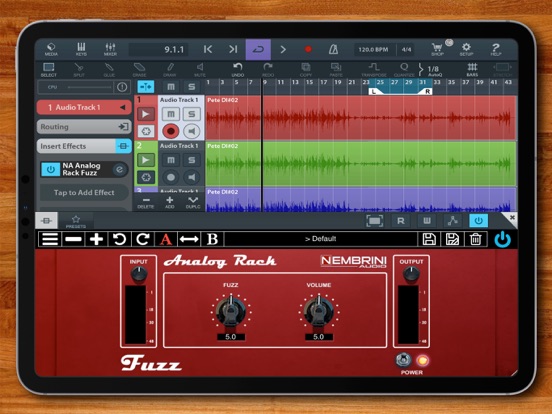Jump to the right locator
The height and width of the screenshot is (414, 552).
233,49
